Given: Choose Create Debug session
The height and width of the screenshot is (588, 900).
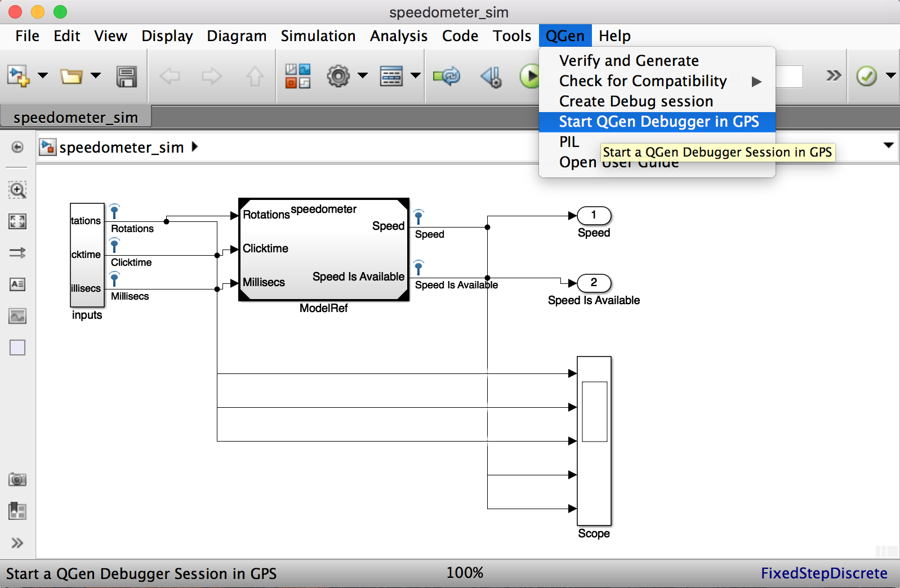Looking at the screenshot, I should click(657, 101).
